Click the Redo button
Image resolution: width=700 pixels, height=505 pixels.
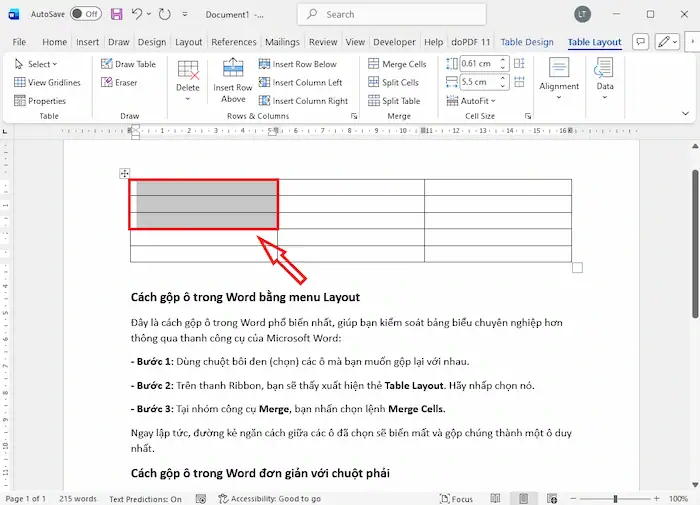click(165, 14)
